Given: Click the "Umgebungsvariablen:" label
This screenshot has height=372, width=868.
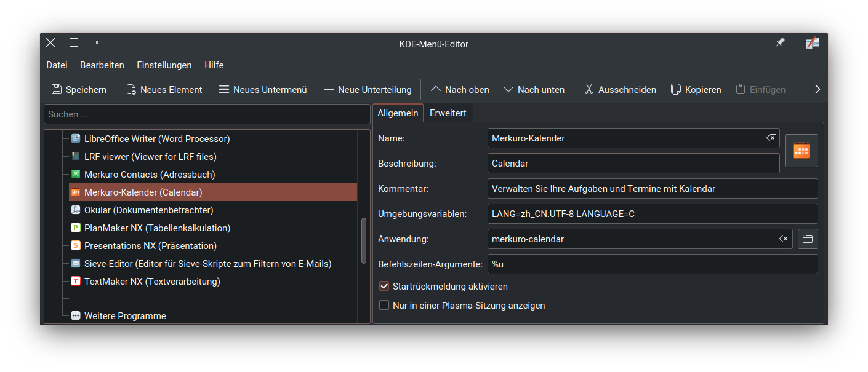Looking at the screenshot, I should point(422,214).
